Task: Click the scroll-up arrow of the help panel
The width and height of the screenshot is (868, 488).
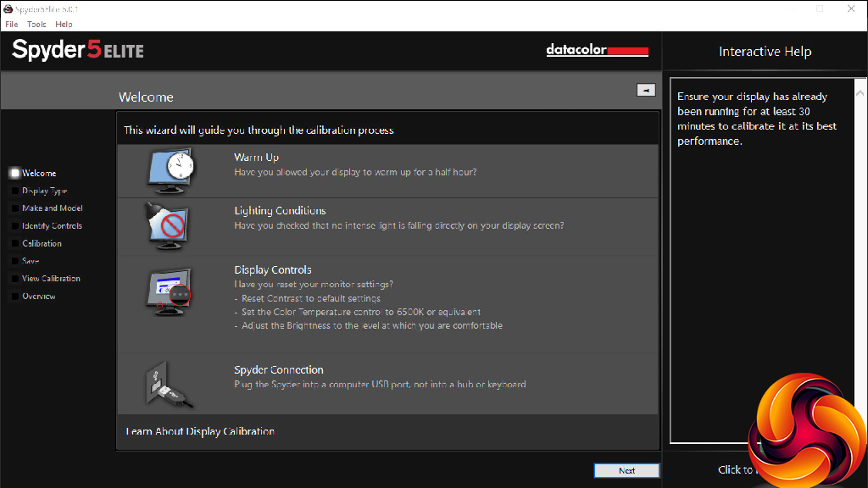Action: 860,93
